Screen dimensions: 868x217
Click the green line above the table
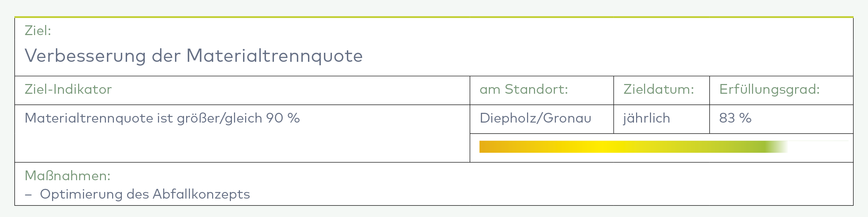(434, 17)
